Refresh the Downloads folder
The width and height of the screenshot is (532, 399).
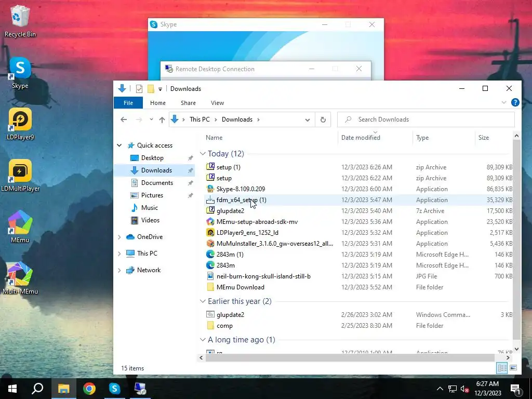coord(323,119)
